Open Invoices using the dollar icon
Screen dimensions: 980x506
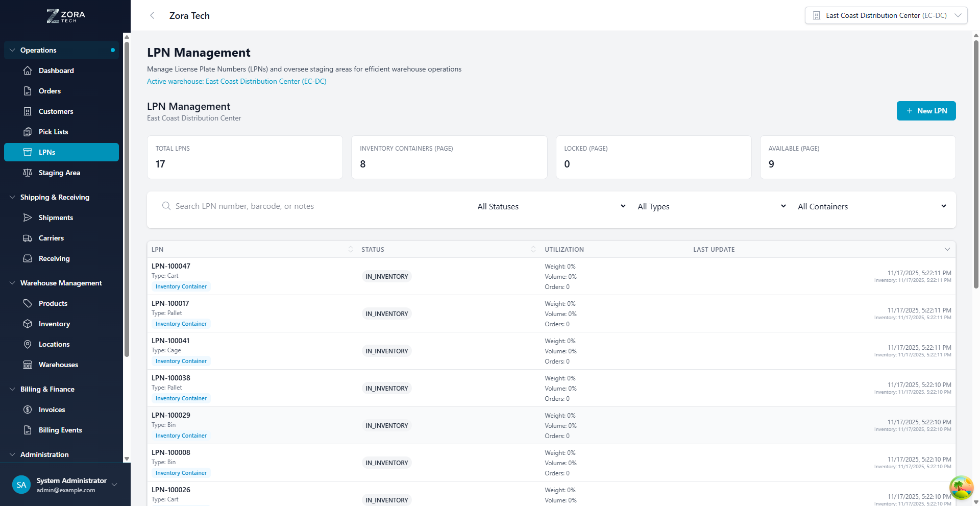click(x=28, y=409)
